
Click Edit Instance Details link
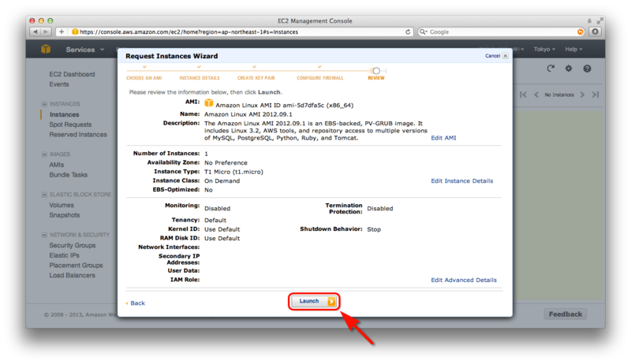pos(462,180)
